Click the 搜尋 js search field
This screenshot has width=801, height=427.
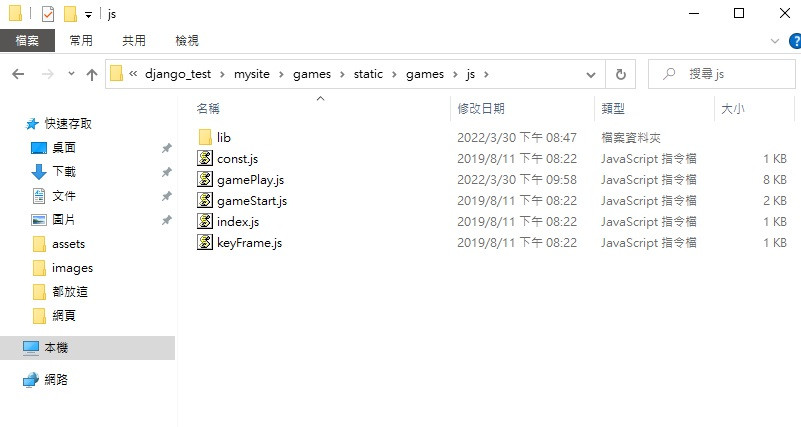pos(722,75)
